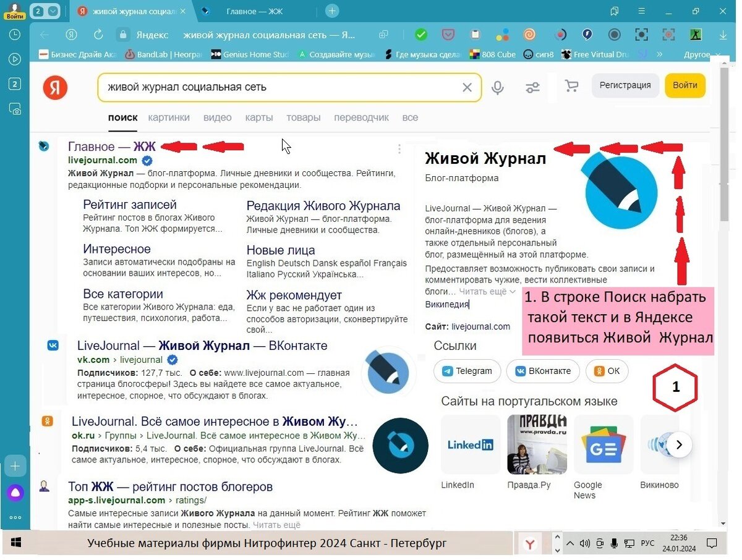Image resolution: width=742 pixels, height=560 pixels.
Task: Add new item with sidebar plus
Action: tap(15, 466)
